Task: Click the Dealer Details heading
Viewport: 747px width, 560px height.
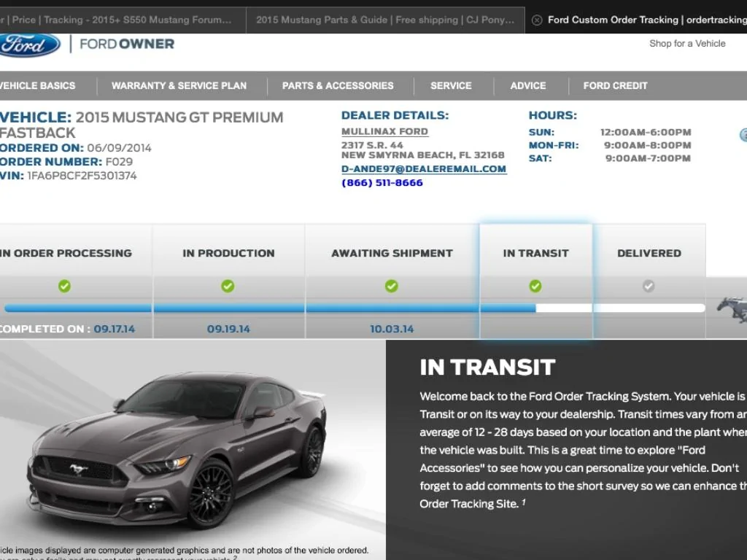Action: point(395,115)
